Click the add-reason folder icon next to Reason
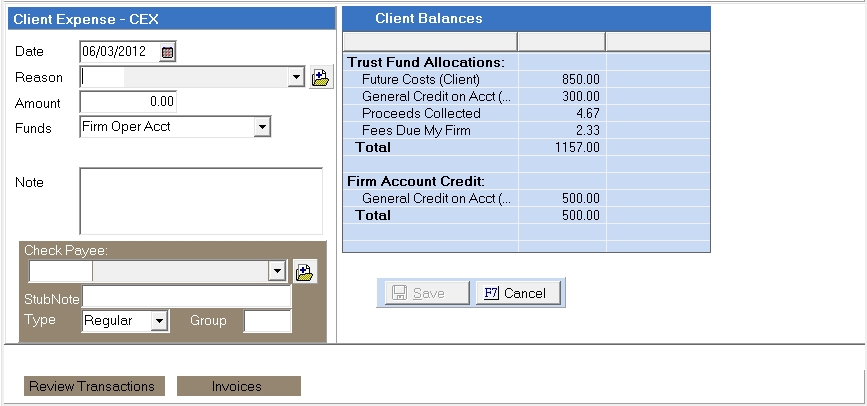 [x=320, y=78]
